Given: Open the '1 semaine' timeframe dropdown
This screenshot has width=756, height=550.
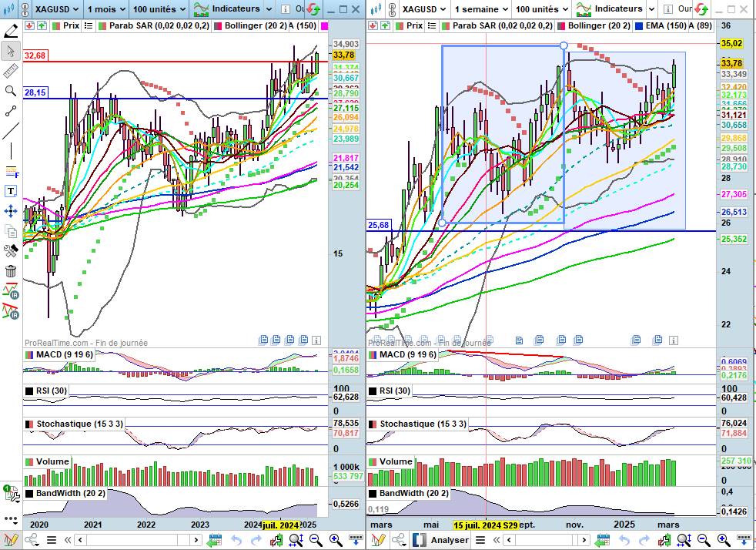Looking at the screenshot, I should (480, 8).
